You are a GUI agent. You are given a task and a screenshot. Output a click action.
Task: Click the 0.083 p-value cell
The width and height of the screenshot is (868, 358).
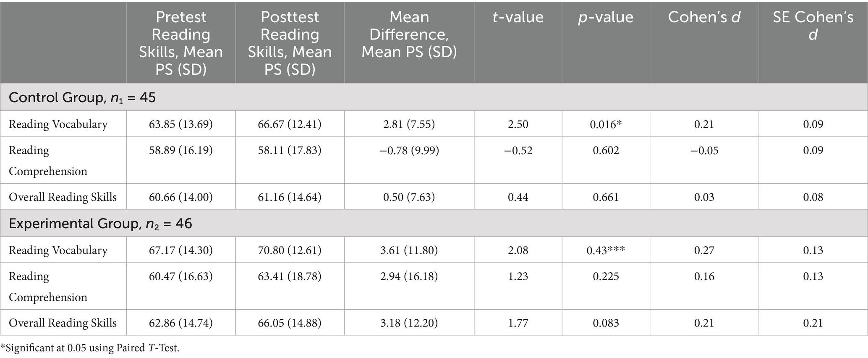[606, 323]
